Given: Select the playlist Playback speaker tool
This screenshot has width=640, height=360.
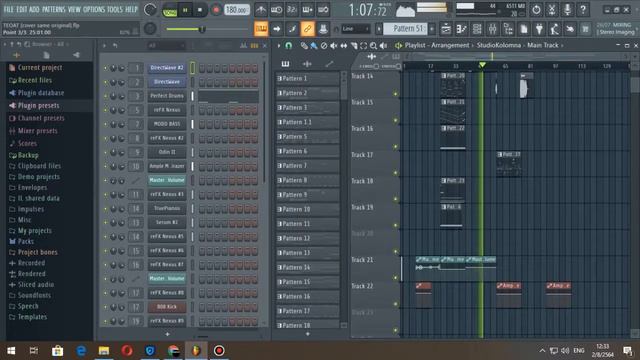Looking at the screenshot, I should pyautogui.click(x=383, y=46).
